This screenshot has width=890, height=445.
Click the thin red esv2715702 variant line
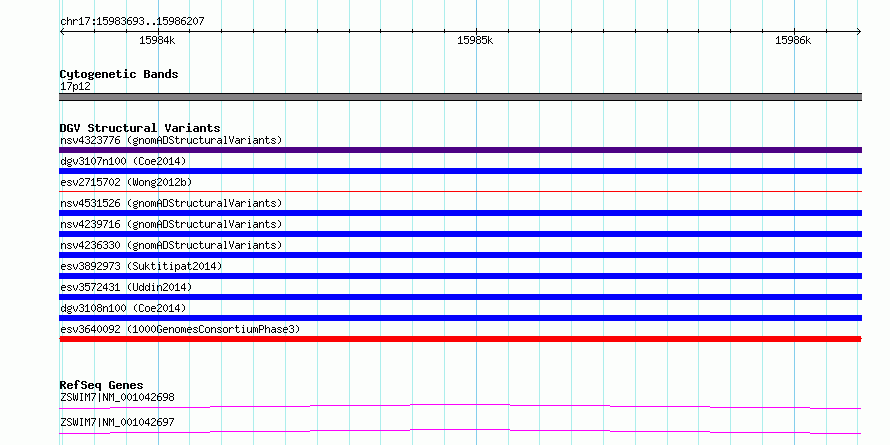(x=460, y=192)
